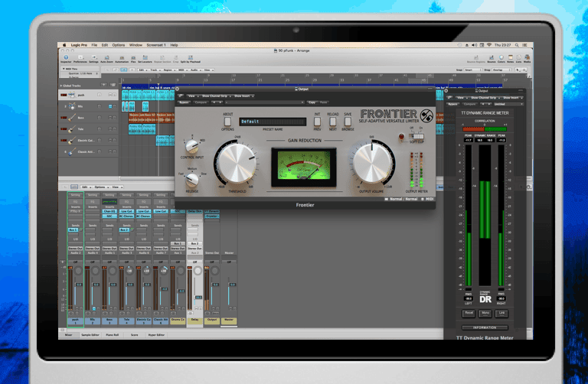Click the Automation toolbar icon
This screenshot has height=384, width=588.
pos(122,59)
